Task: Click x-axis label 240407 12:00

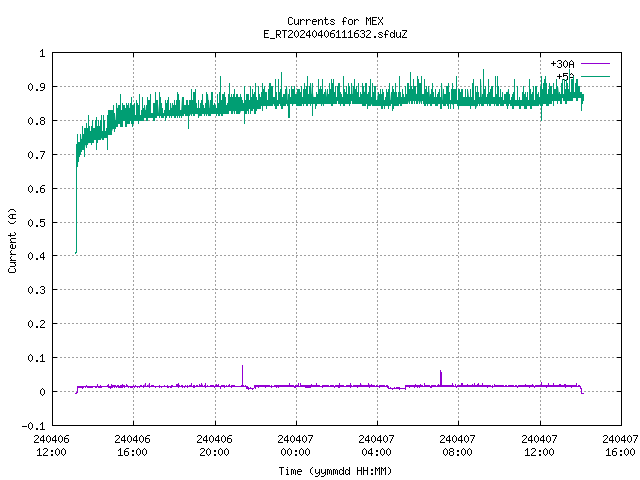Action: (x=540, y=446)
